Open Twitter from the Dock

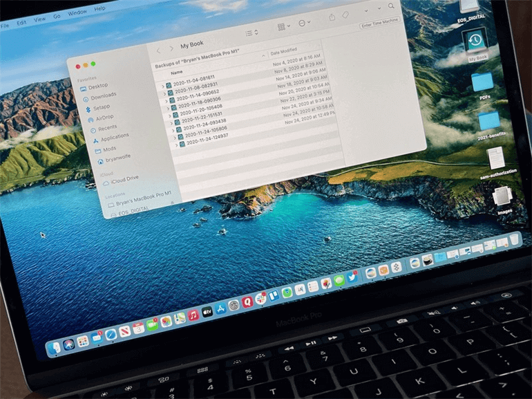352,277
